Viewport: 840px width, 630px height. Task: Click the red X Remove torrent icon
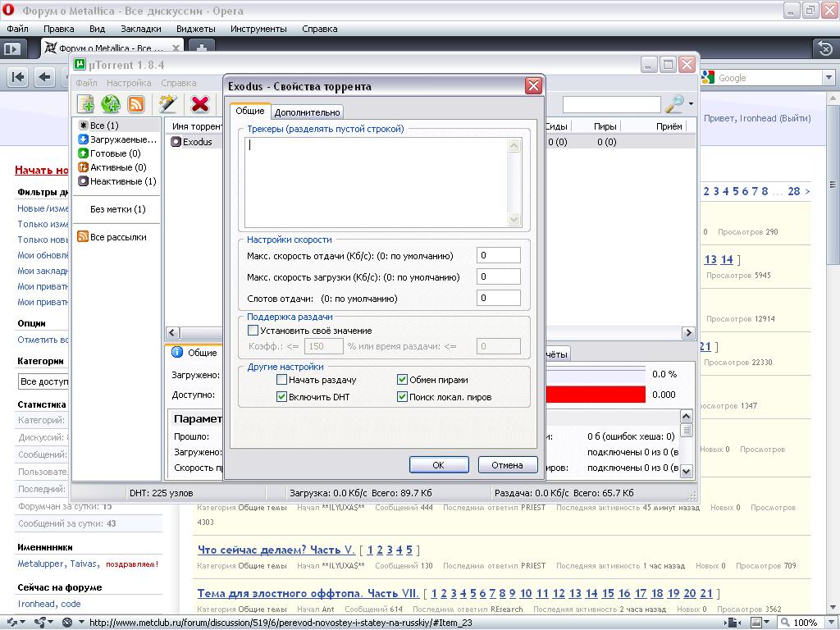coord(199,103)
